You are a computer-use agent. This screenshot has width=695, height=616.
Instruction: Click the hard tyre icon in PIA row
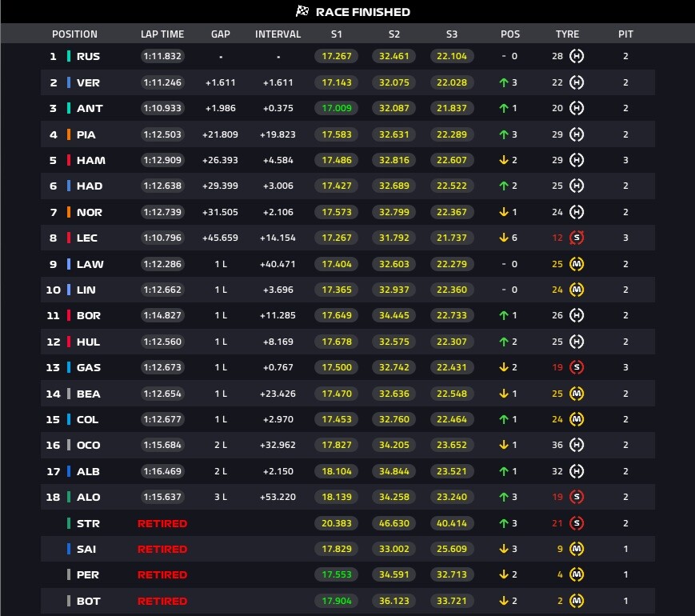[576, 134]
